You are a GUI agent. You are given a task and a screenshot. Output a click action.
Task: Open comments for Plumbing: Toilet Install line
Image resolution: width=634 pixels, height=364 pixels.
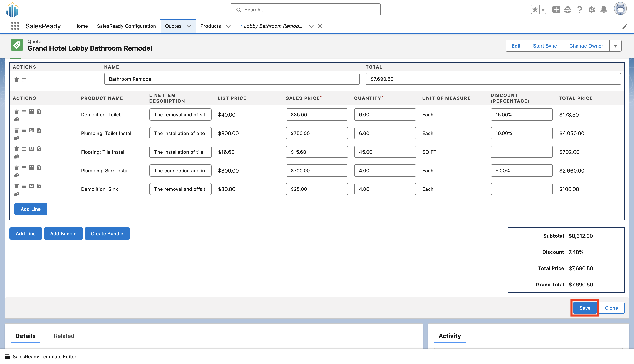click(16, 138)
